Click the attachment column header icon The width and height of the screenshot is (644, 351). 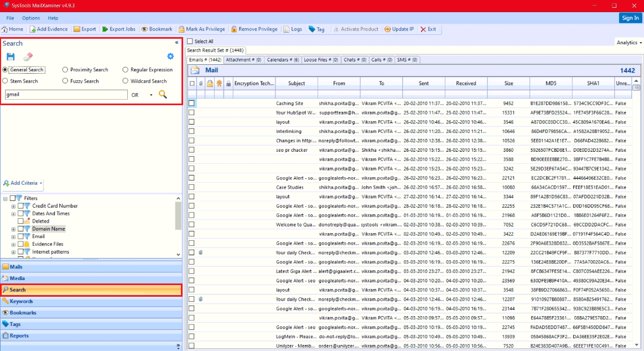pyautogui.click(x=201, y=84)
